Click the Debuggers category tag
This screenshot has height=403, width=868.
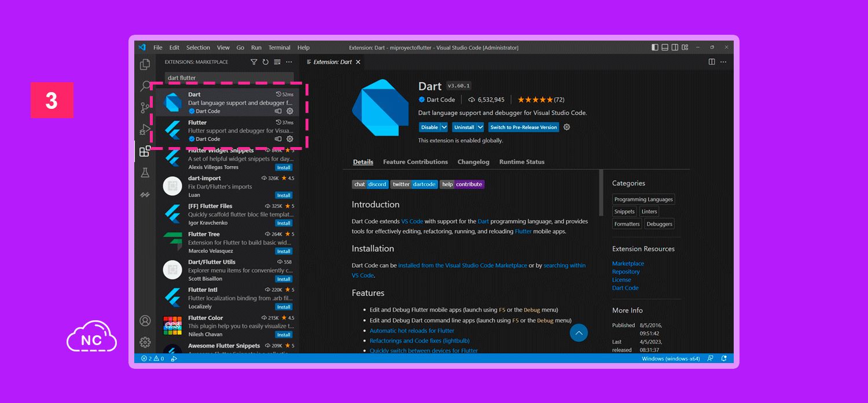tap(660, 224)
